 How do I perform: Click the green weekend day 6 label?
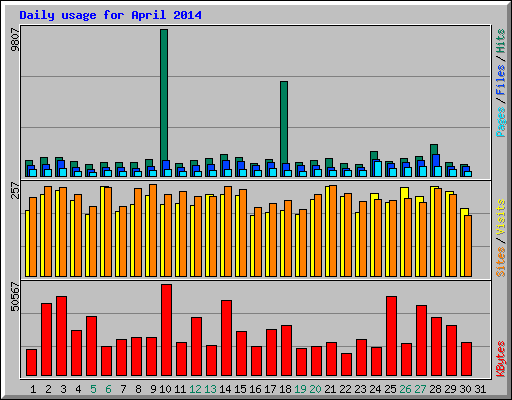pyautogui.click(x=108, y=389)
